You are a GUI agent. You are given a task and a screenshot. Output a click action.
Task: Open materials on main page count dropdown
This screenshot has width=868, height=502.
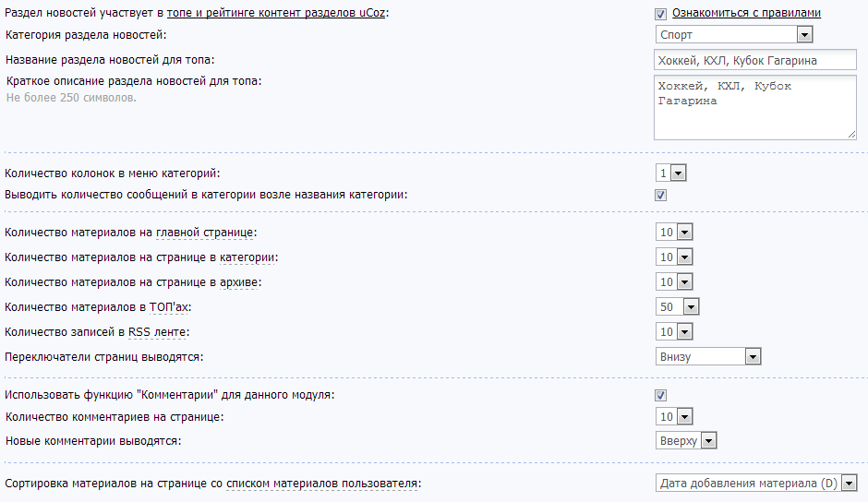[x=673, y=232]
